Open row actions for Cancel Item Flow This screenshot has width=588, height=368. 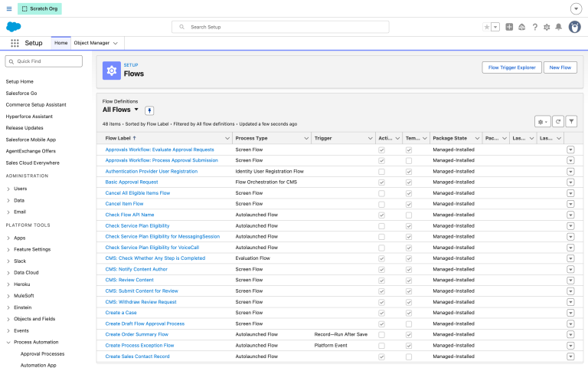pyautogui.click(x=570, y=204)
